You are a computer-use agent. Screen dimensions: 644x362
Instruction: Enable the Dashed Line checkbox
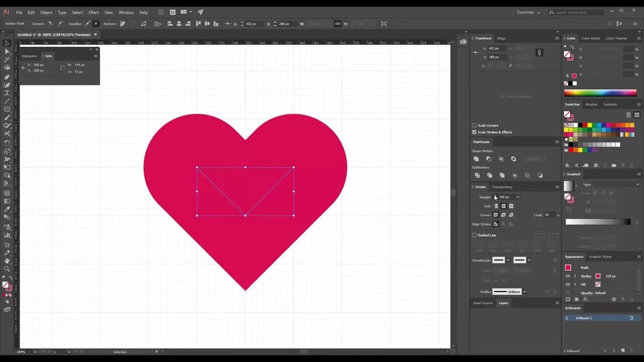point(474,235)
